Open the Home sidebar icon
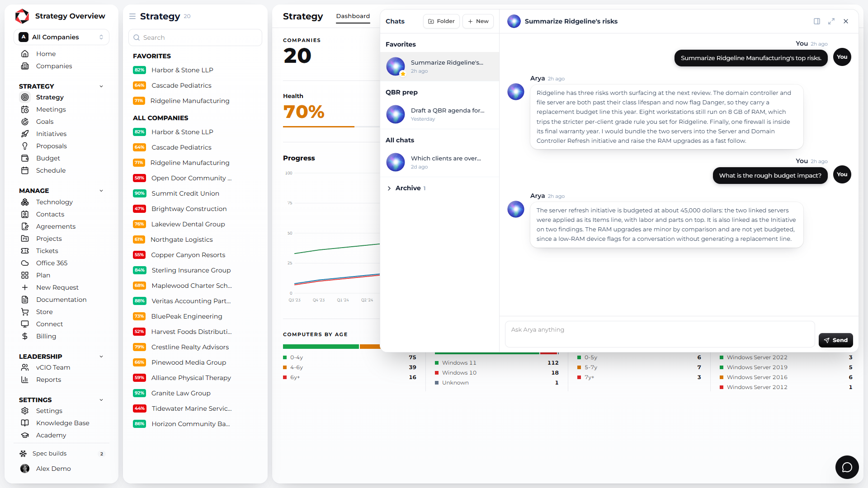This screenshot has height=488, width=868. coord(25,54)
